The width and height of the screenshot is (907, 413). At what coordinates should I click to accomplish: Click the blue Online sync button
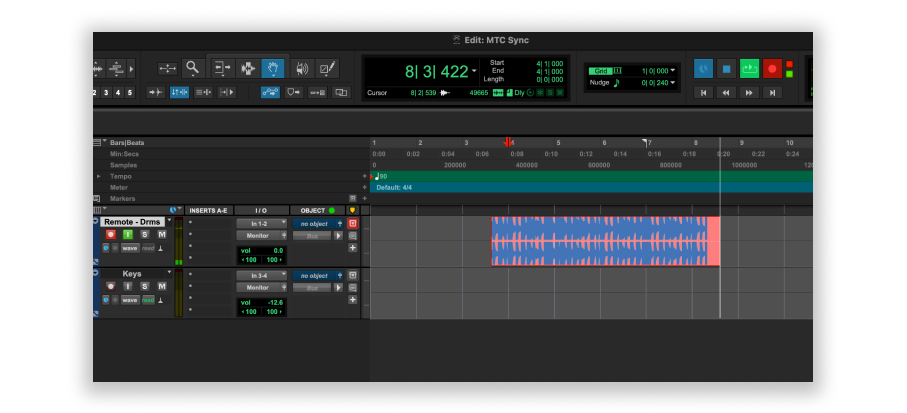click(703, 69)
